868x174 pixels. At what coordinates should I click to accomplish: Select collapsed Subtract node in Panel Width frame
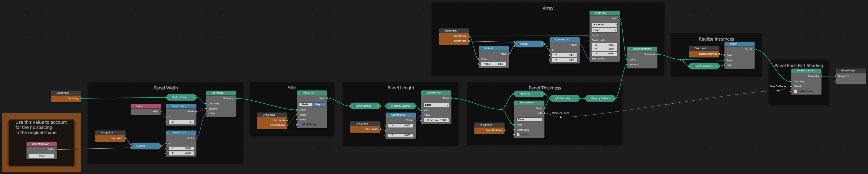coord(146,146)
